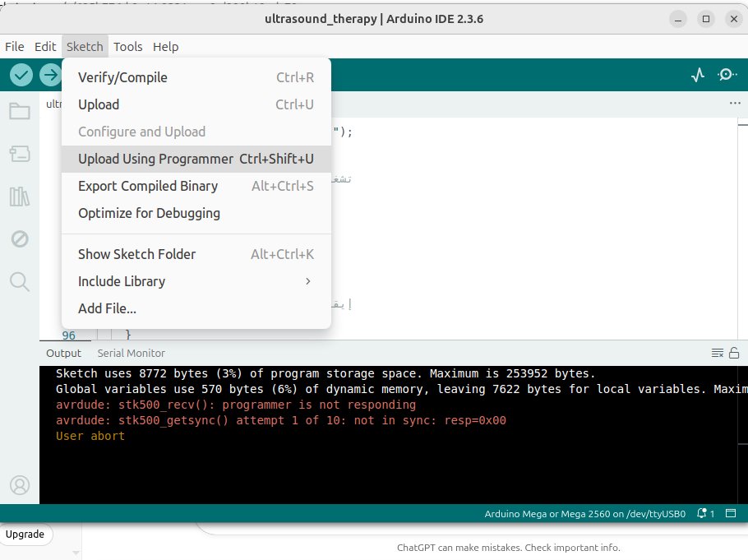Open the Serial Plotter icon
Viewport: 748px width, 560px height.
[x=698, y=75]
